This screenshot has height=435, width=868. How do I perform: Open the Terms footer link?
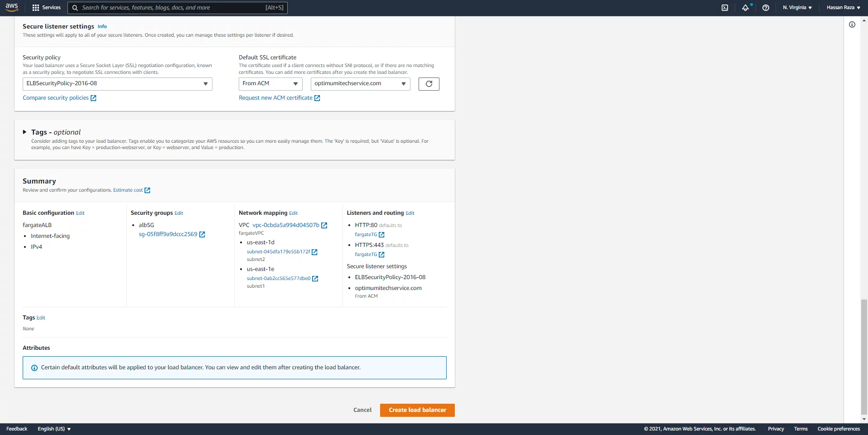click(x=800, y=429)
